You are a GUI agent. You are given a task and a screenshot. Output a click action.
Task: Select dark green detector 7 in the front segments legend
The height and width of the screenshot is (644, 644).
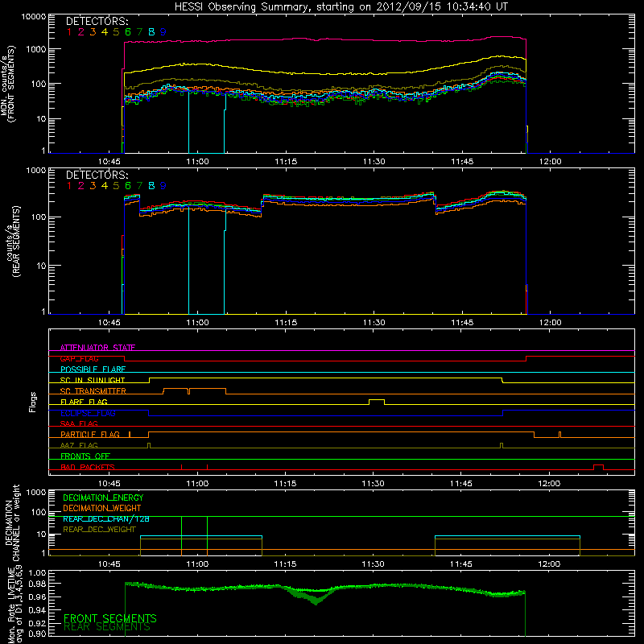[139, 32]
